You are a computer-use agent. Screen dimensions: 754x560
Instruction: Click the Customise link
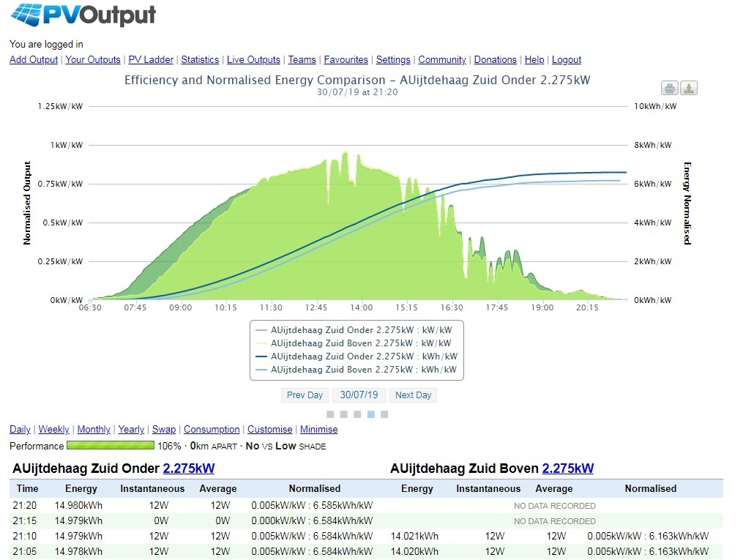tap(270, 429)
